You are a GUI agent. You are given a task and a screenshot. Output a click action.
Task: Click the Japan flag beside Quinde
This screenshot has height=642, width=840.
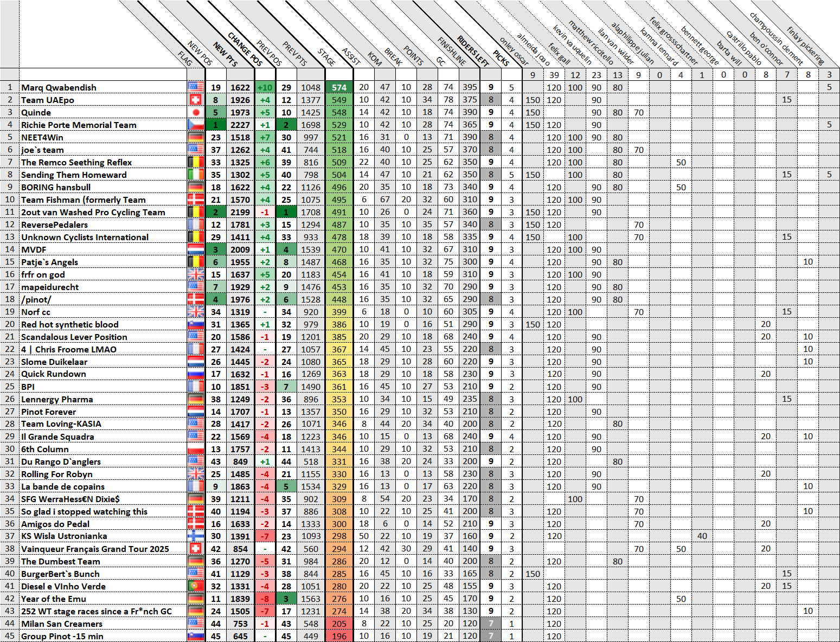(196, 112)
